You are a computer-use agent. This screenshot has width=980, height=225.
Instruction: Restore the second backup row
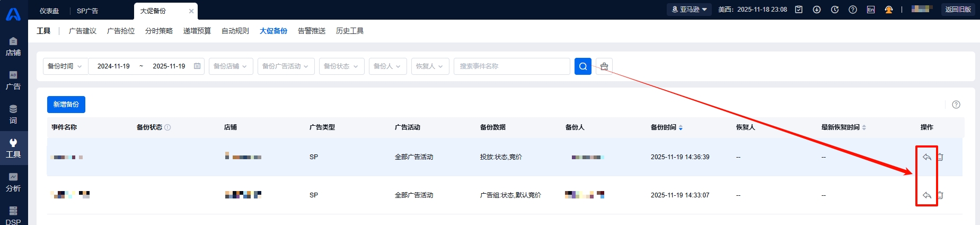pos(926,195)
